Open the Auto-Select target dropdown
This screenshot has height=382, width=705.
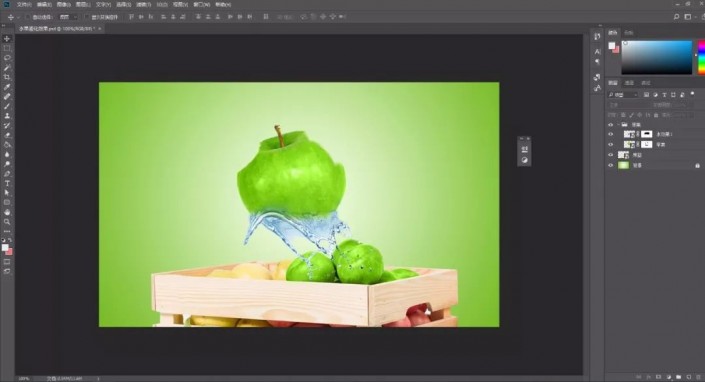click(69, 17)
